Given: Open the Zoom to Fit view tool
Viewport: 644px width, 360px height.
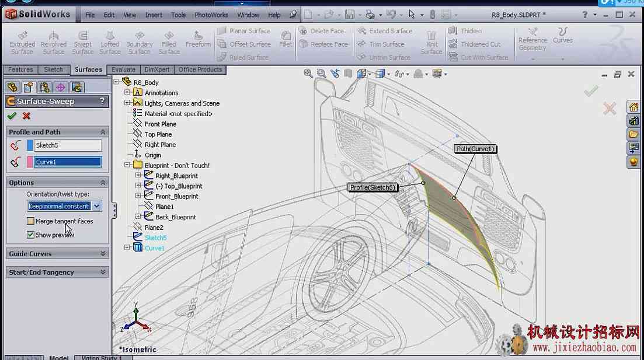Looking at the screenshot, I should tap(308, 74).
